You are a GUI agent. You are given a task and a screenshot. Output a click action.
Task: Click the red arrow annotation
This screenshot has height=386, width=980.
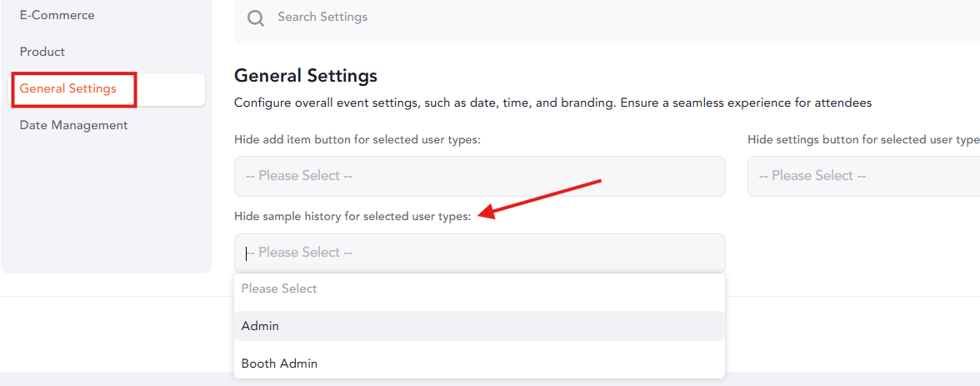[x=541, y=198]
